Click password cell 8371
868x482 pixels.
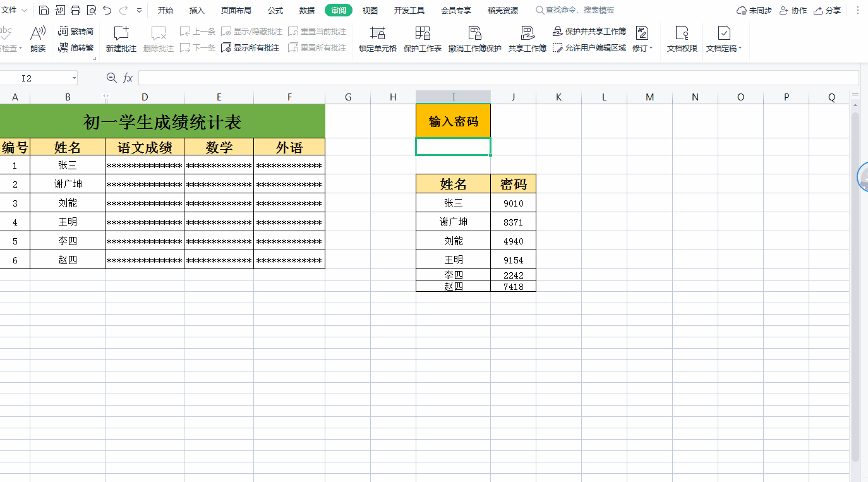coord(514,222)
